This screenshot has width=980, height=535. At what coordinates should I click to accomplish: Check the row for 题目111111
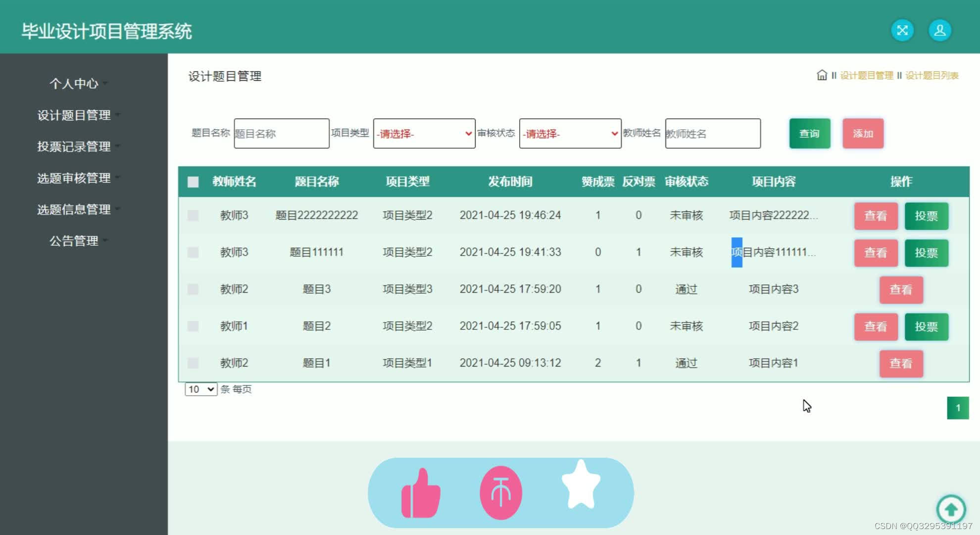coord(193,253)
